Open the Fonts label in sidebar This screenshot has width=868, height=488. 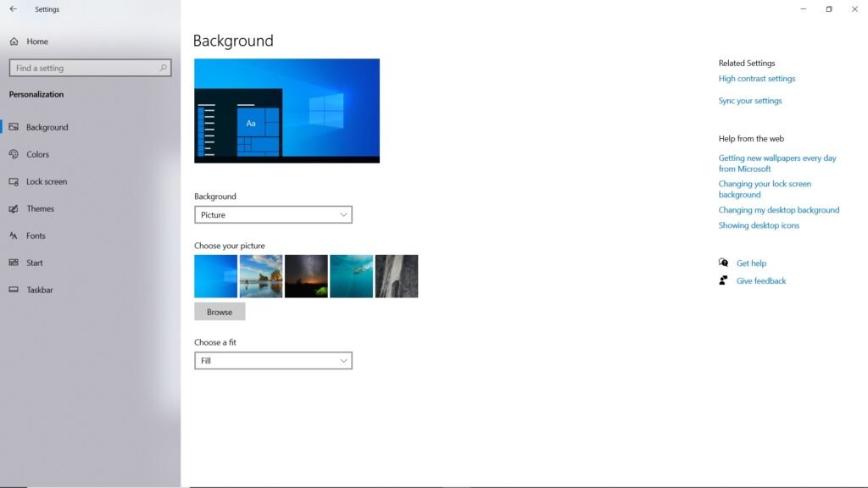coord(36,236)
